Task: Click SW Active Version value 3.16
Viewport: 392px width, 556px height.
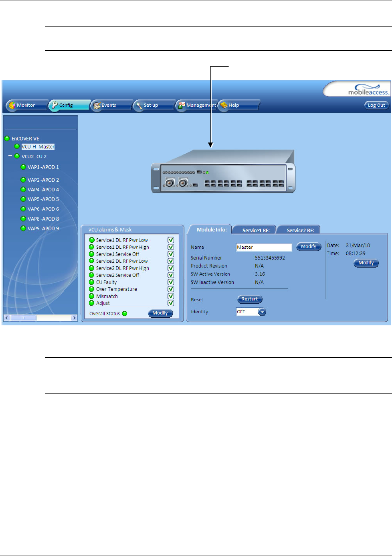Action: [x=260, y=274]
